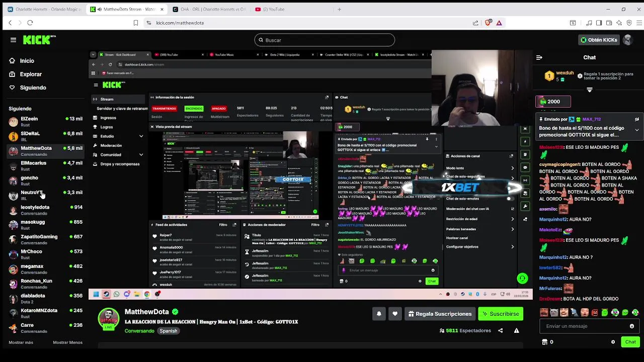Click browser share page icon
The image size is (644, 362).
475,23
